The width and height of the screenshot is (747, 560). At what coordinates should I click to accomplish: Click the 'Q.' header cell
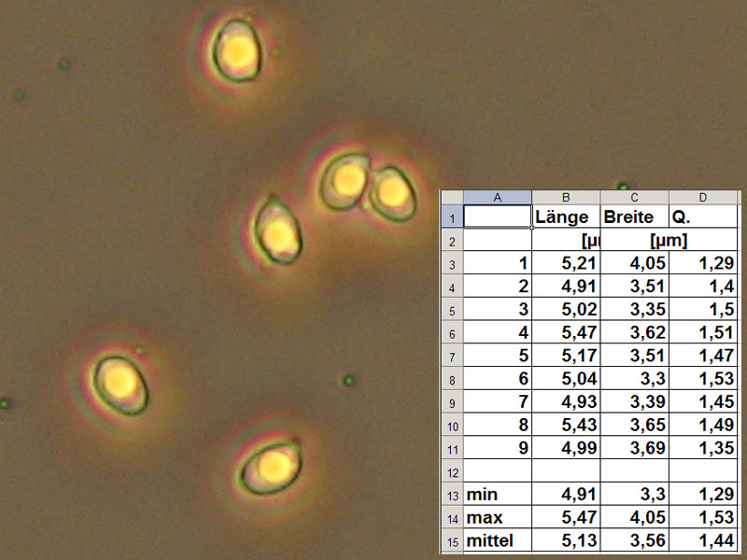(x=703, y=217)
